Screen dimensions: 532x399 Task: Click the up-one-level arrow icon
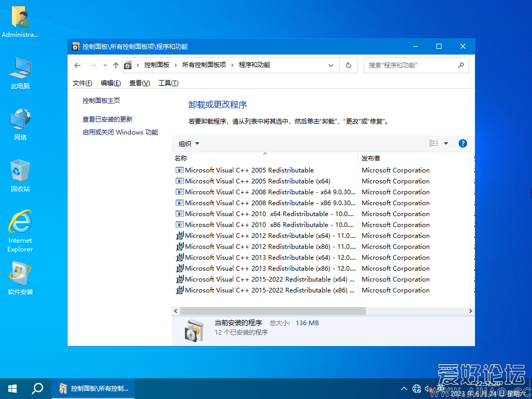[115, 65]
